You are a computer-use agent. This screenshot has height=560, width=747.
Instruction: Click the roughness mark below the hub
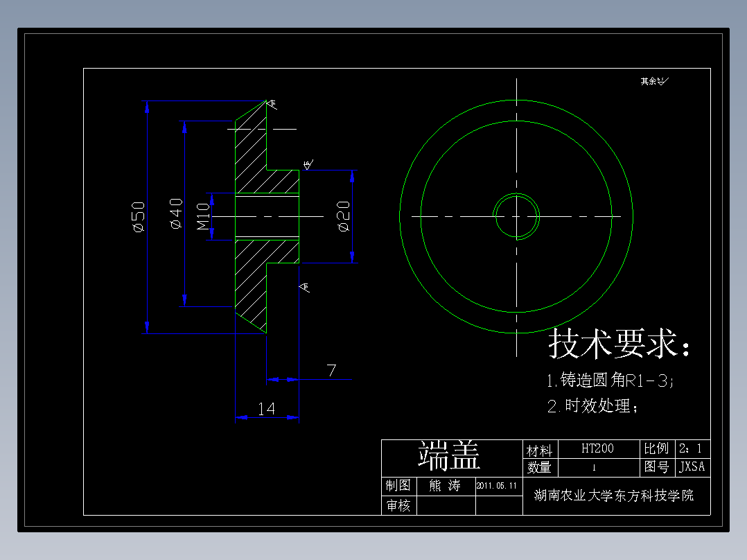305,286
